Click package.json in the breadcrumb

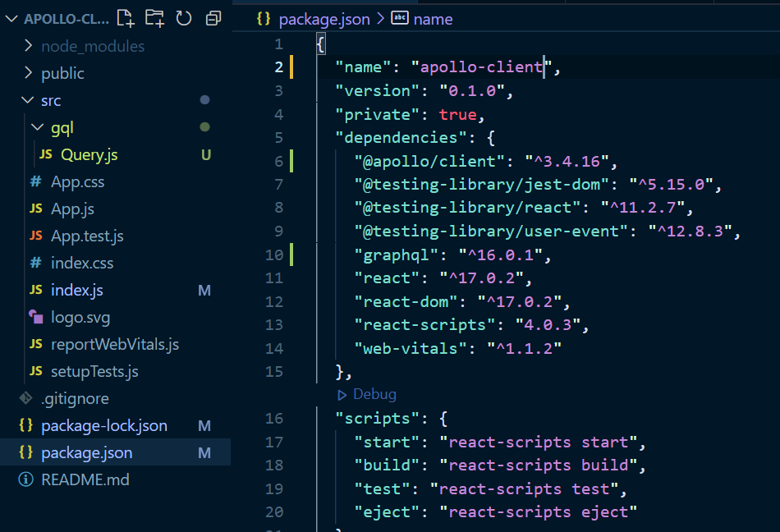point(324,20)
